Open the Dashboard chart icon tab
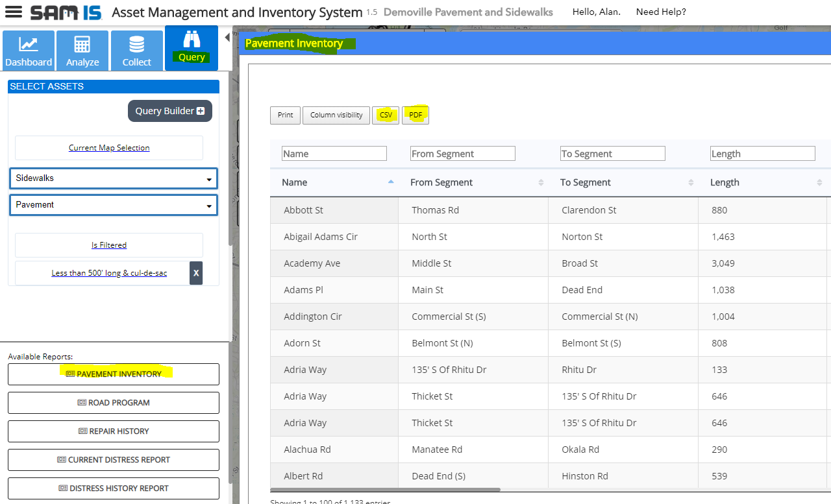 (x=28, y=51)
